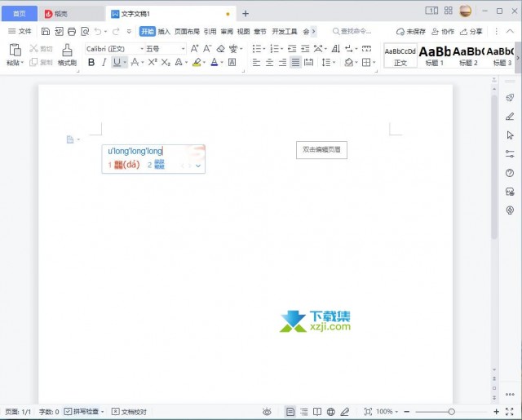Click the ruler/tab stops icon in paragraph group
This screenshot has height=420, width=522.
tap(366, 49)
